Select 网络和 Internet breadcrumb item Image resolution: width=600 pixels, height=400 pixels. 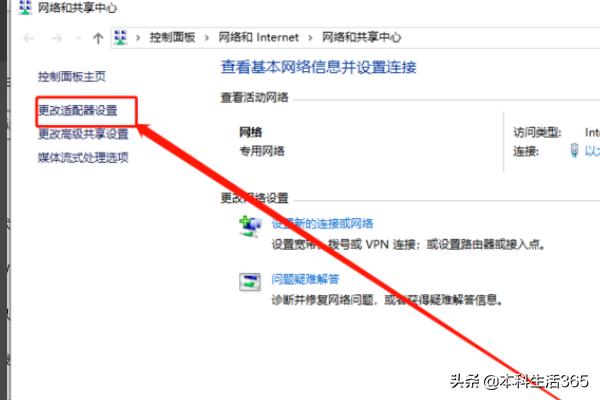258,37
